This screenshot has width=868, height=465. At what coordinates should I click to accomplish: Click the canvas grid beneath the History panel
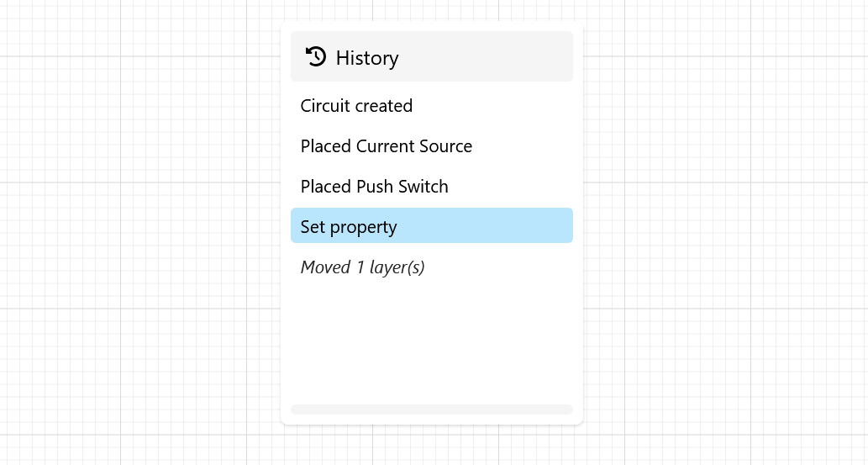click(431, 446)
